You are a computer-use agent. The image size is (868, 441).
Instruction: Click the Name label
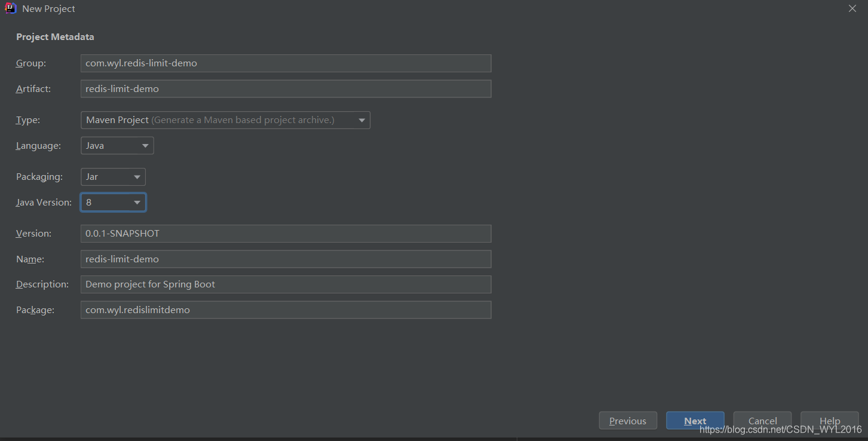click(30, 259)
